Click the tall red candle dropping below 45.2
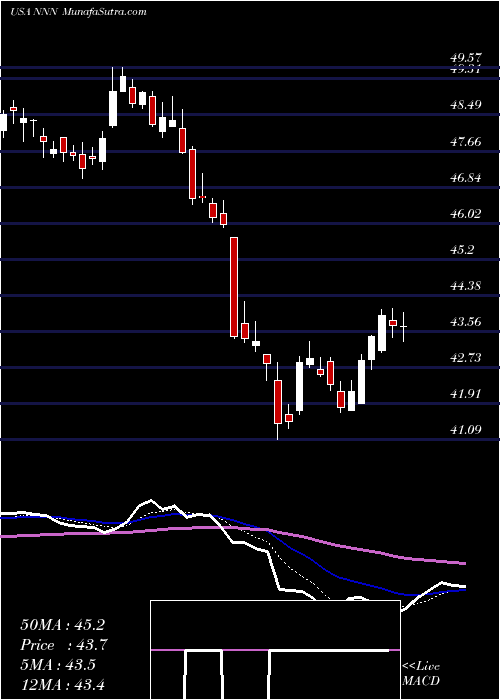Screen dimensions: 500x700 coord(234,287)
